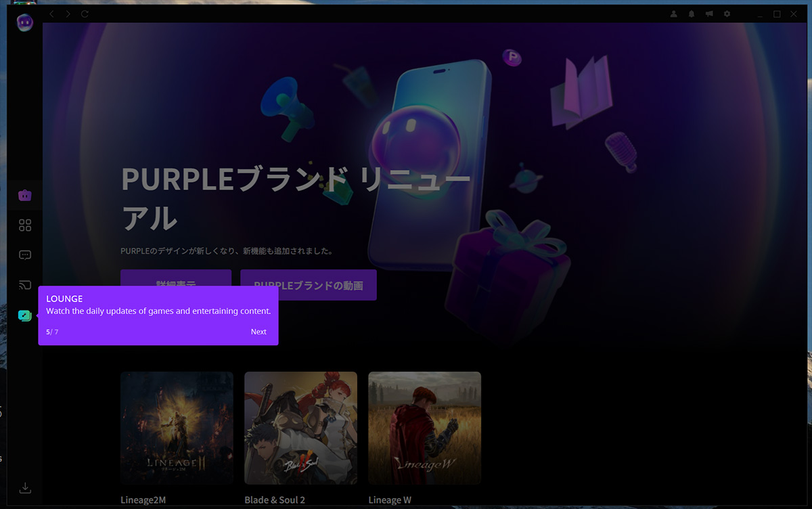Screen dimensions: 812x509
Task: Select the Lineage W game thumbnail
Action: [424, 428]
